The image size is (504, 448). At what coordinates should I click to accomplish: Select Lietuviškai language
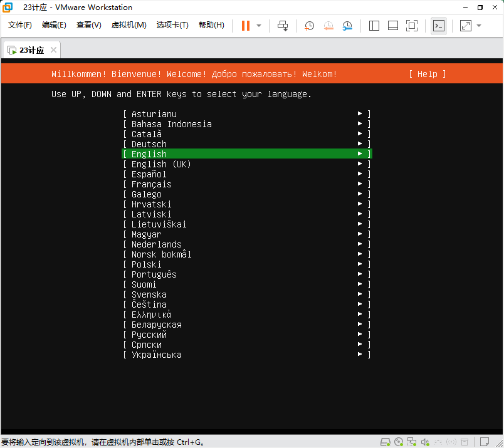[247, 224]
